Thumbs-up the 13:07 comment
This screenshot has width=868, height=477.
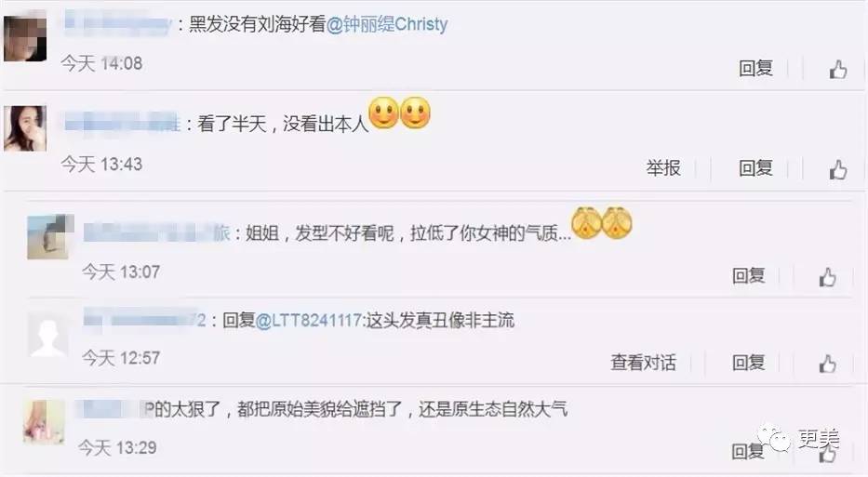pyautogui.click(x=828, y=277)
